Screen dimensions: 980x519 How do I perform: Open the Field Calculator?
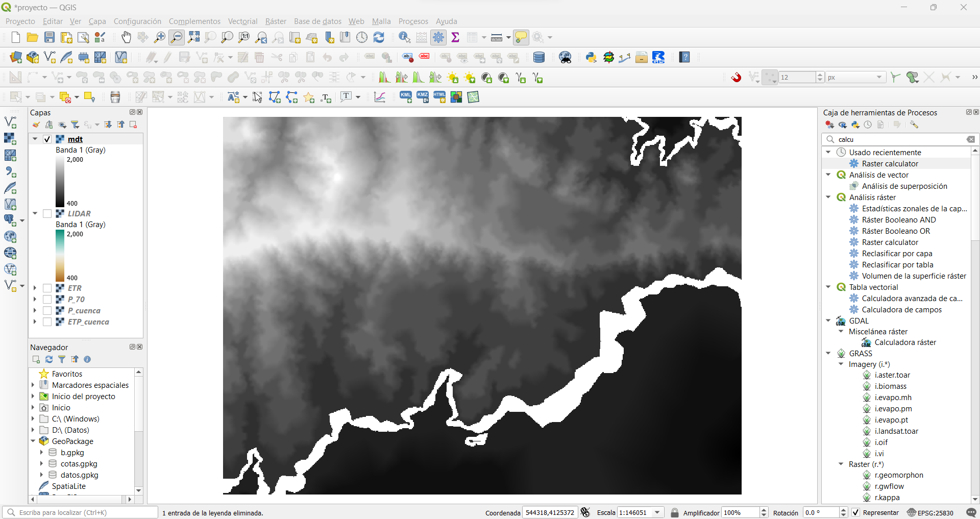click(422, 37)
